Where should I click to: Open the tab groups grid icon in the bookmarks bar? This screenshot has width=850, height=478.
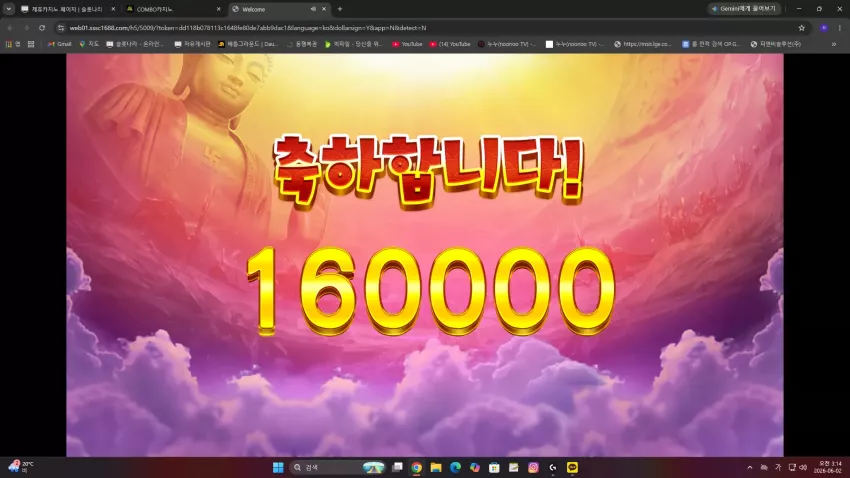click(31, 44)
